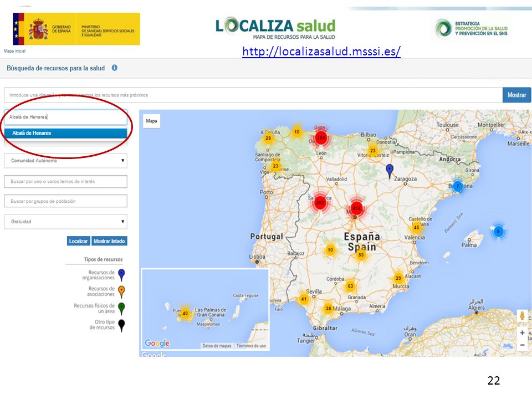
Task: Open the 38 cluster near Málaga
Action: pos(328,309)
